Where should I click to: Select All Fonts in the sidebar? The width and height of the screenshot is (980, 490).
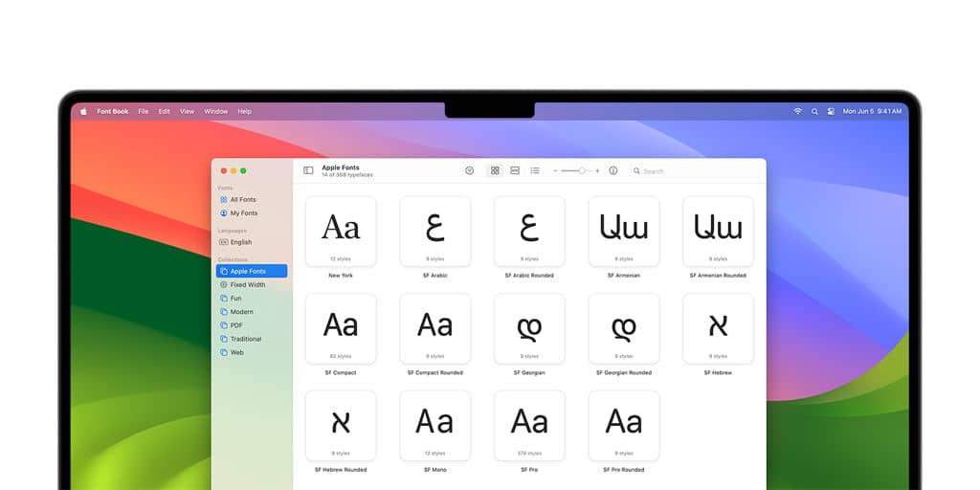pyautogui.click(x=252, y=199)
